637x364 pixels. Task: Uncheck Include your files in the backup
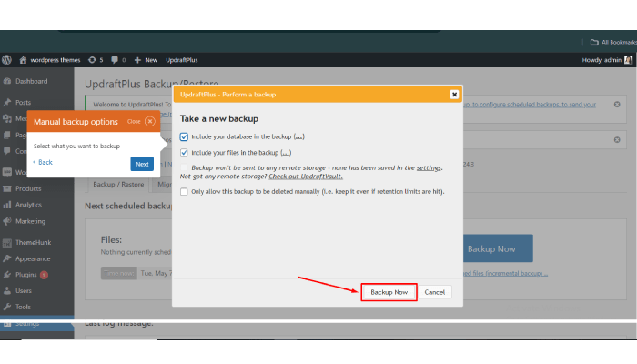click(x=184, y=153)
